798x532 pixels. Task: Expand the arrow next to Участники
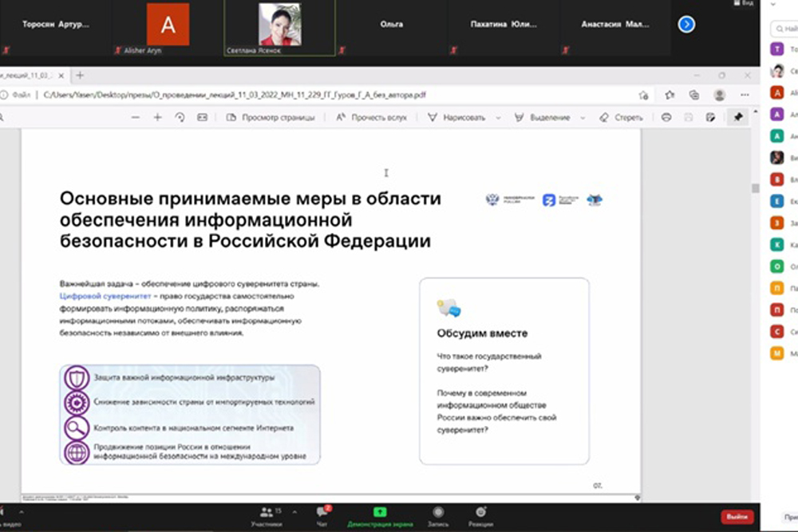coord(294,512)
